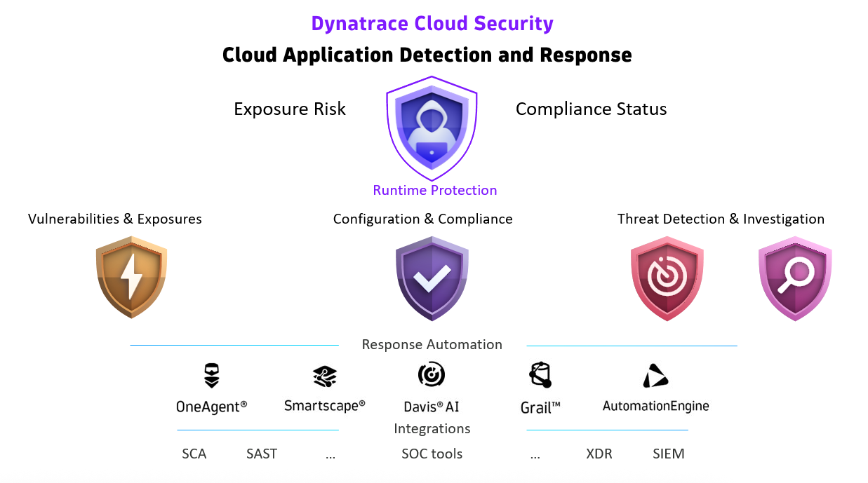The width and height of the screenshot is (868, 483).
Task: Click the Integrations label
Action: [432, 428]
